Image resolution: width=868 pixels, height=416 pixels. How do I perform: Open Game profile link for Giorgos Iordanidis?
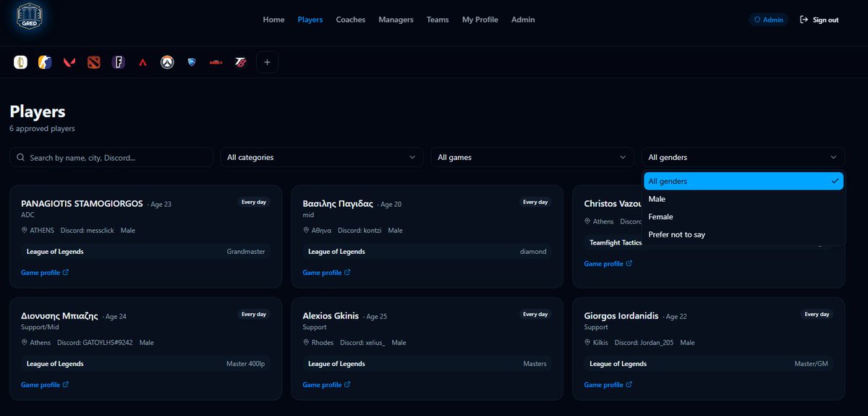tap(608, 385)
